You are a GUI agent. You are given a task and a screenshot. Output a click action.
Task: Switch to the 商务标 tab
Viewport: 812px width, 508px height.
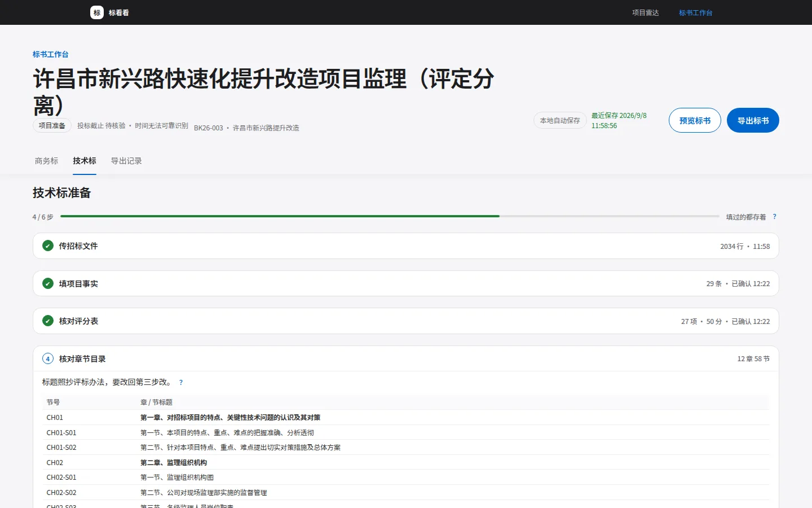coord(46,161)
